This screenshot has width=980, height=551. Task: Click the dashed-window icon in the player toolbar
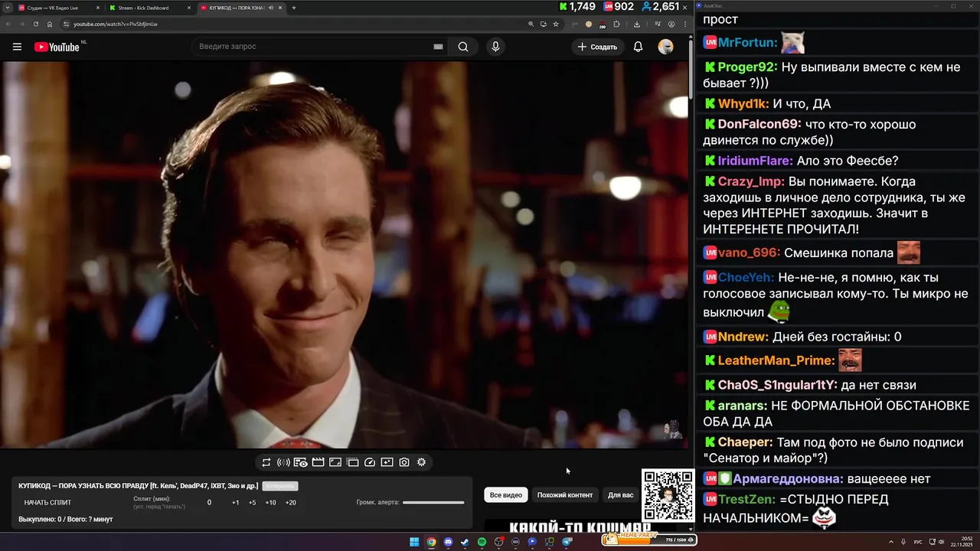[x=352, y=462]
